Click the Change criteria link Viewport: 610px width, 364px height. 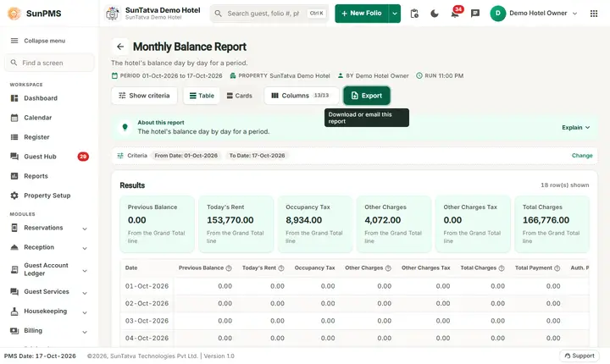[x=582, y=156]
